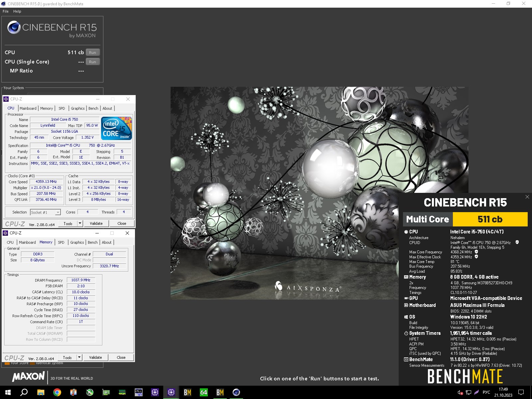This screenshot has width=532, height=399.
Task: Click the Code Name Lynnfield field
Action: point(48,125)
